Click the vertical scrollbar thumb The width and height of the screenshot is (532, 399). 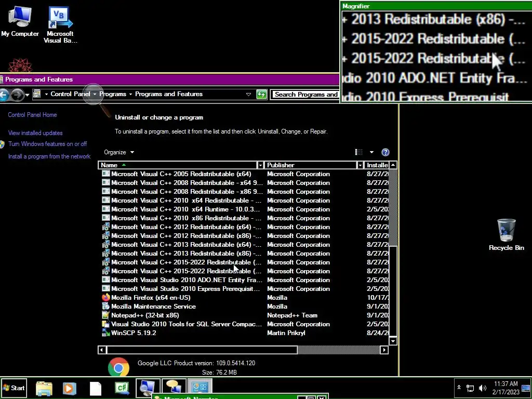tap(393, 290)
